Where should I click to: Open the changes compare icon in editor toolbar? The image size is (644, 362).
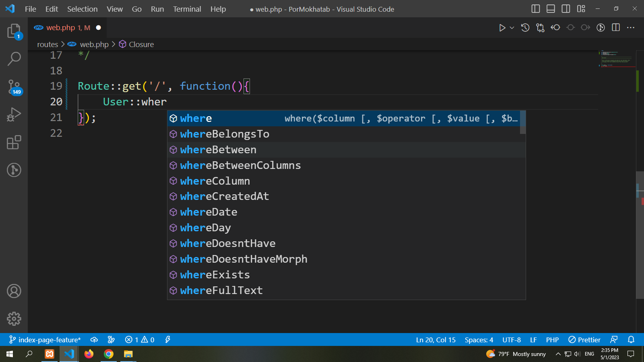click(x=540, y=28)
